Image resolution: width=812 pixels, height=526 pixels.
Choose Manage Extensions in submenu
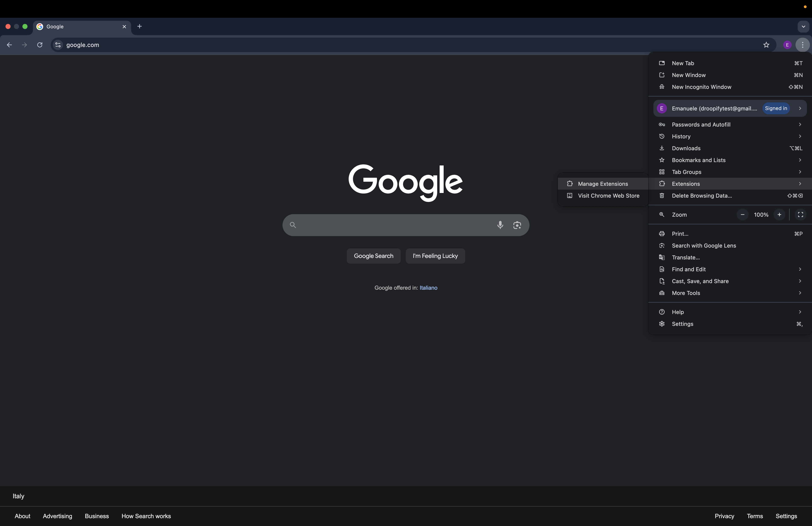(603, 184)
